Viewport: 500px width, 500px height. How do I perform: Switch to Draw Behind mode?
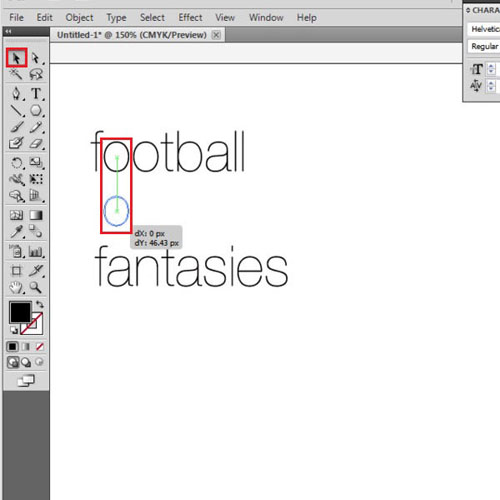[26, 362]
